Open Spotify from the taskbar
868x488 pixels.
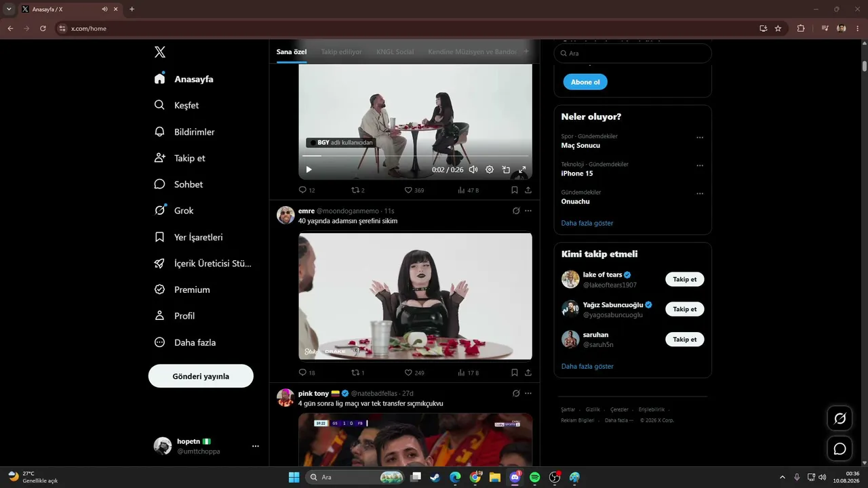[x=534, y=477]
